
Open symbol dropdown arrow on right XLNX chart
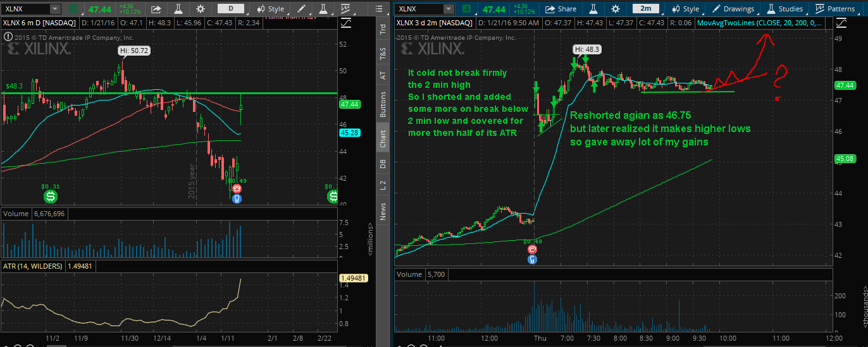pyautogui.click(x=449, y=9)
